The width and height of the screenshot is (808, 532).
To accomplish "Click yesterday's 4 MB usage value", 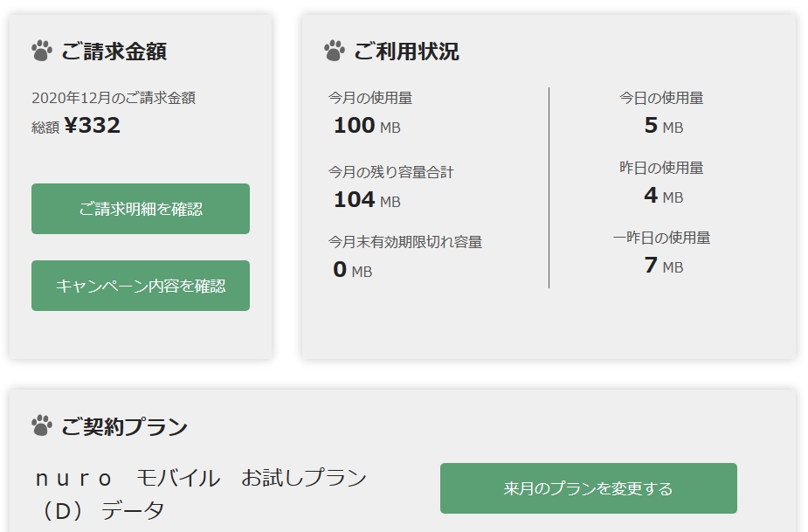I will (663, 196).
